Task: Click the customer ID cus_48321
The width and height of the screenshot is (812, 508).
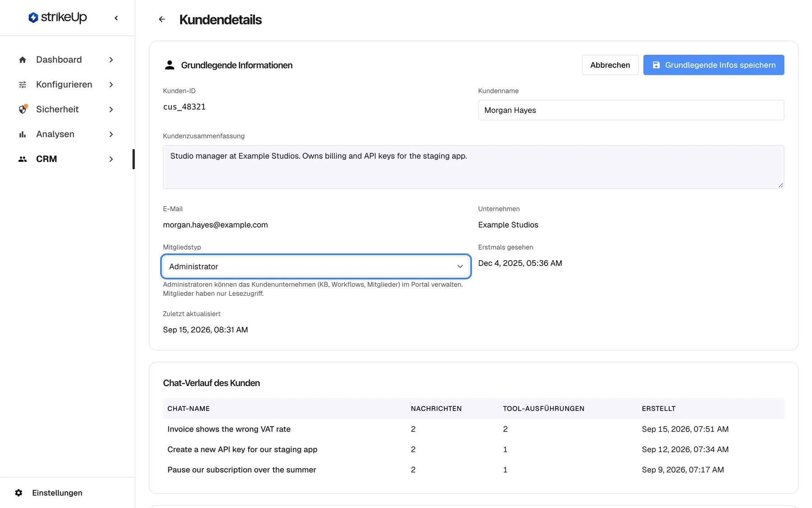Action: [184, 107]
